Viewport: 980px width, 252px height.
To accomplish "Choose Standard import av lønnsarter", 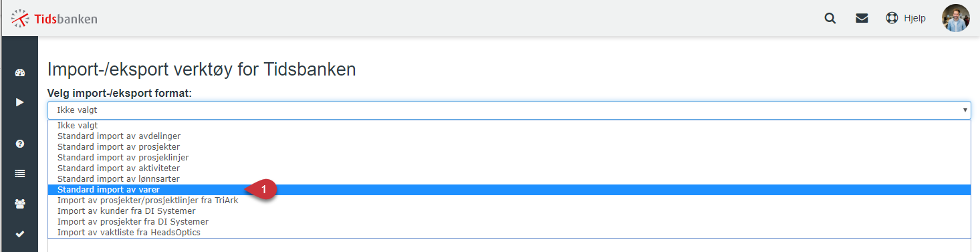I will click(x=509, y=179).
